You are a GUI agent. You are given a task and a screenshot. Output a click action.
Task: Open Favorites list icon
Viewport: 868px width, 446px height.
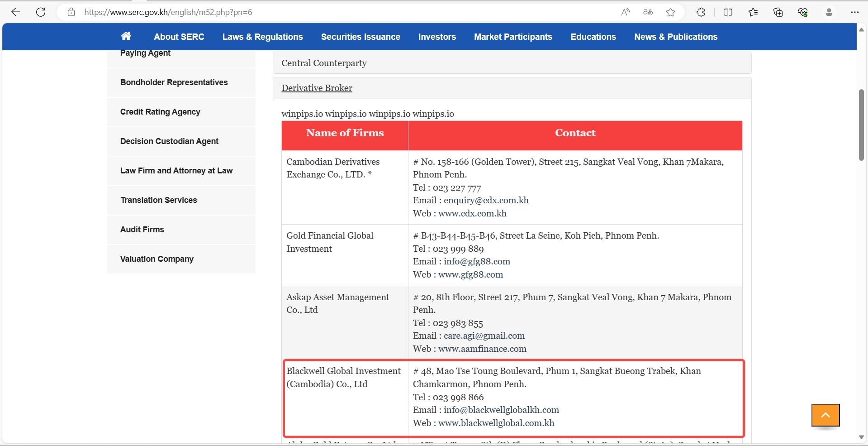tap(753, 12)
